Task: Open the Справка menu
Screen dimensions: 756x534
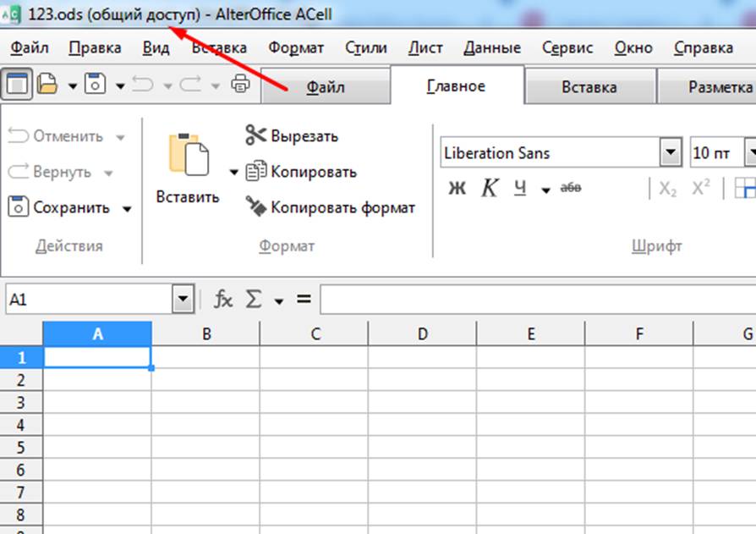Action: (x=704, y=47)
